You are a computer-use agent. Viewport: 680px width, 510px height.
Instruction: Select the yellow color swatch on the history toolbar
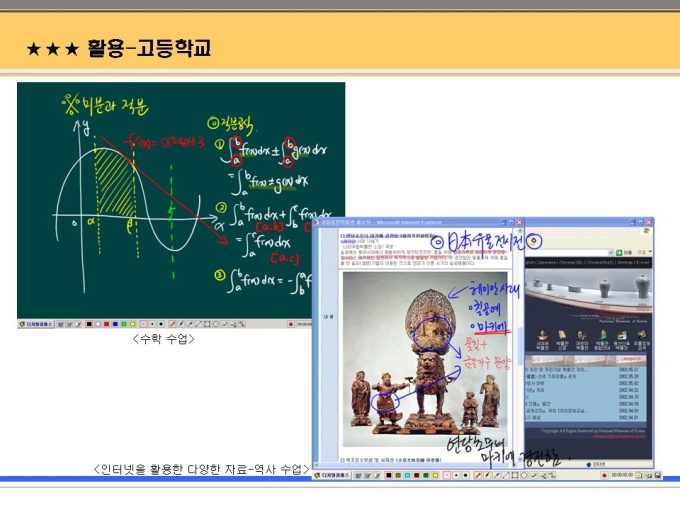click(435, 475)
